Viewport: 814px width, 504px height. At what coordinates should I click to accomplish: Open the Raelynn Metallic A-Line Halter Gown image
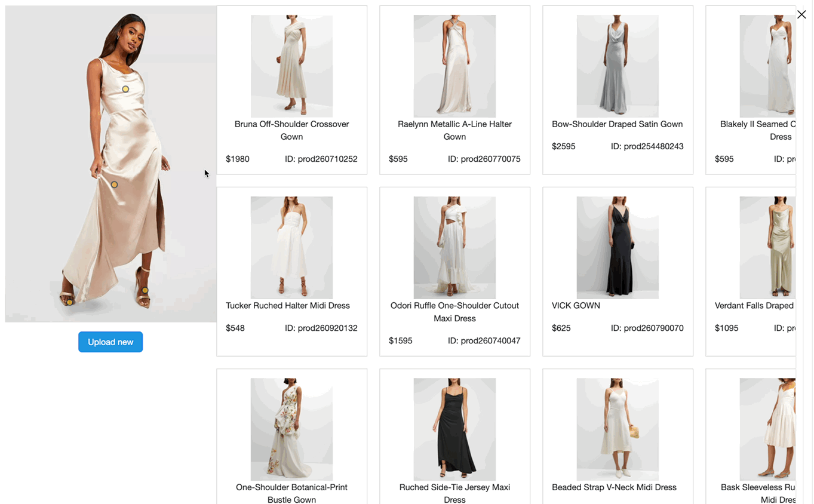[x=454, y=66]
